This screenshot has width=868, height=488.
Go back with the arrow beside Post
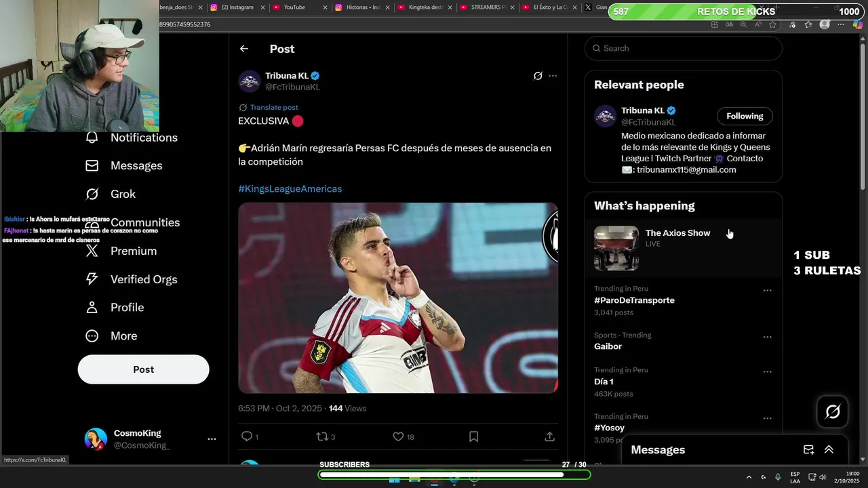pyautogui.click(x=244, y=49)
